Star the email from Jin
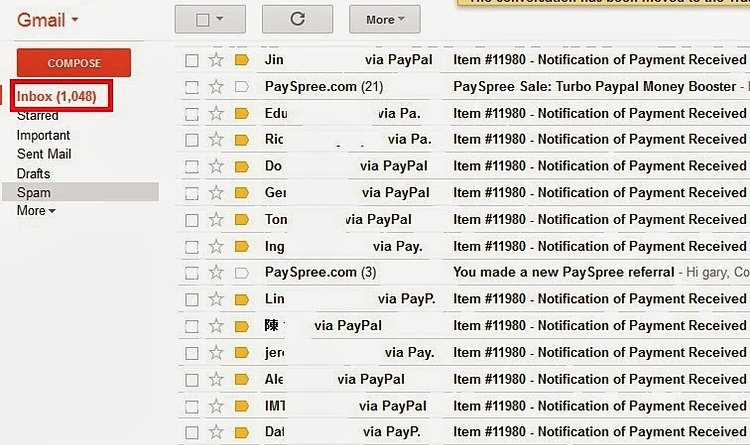Screen dimensions: 750x445 [x=216, y=60]
